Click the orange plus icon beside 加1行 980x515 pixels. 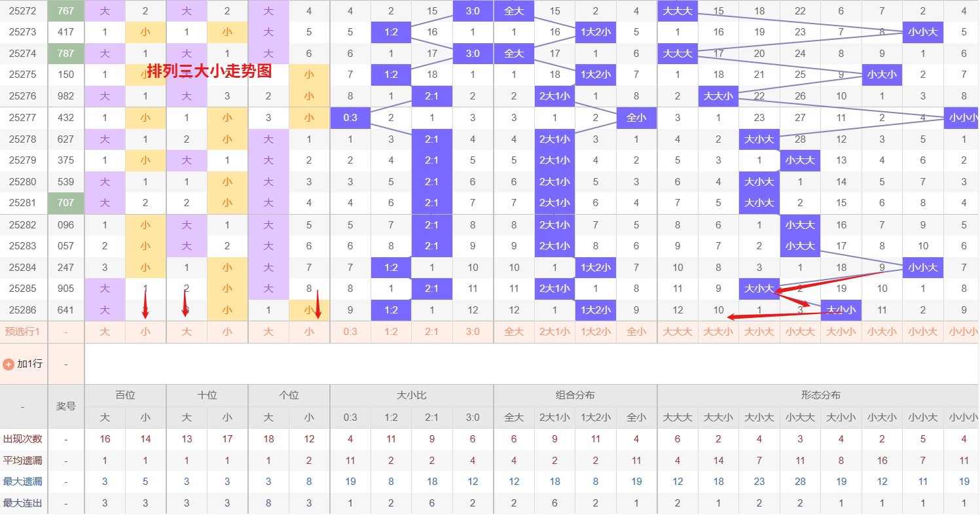[9, 364]
